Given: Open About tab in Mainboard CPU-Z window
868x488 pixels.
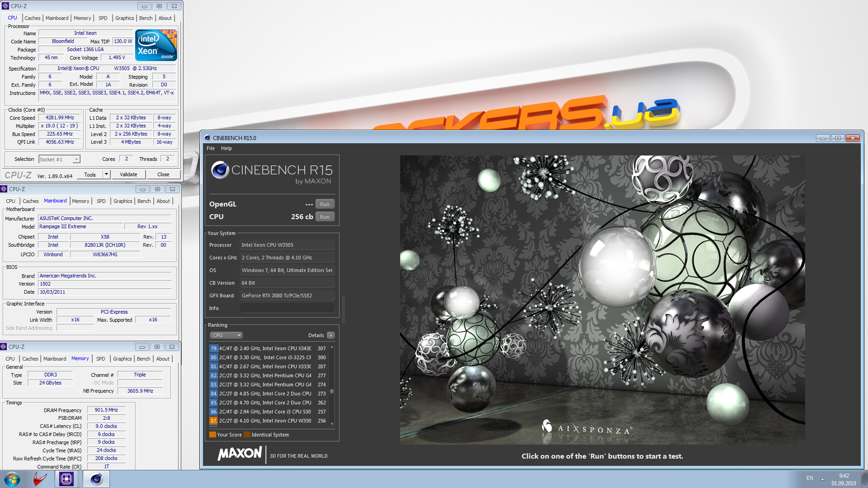Looking at the screenshot, I should point(163,201).
